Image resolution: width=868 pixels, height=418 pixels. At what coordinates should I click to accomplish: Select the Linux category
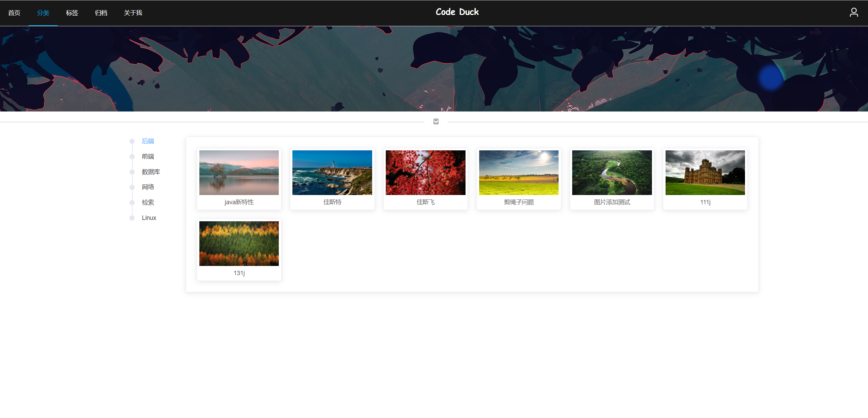(149, 218)
